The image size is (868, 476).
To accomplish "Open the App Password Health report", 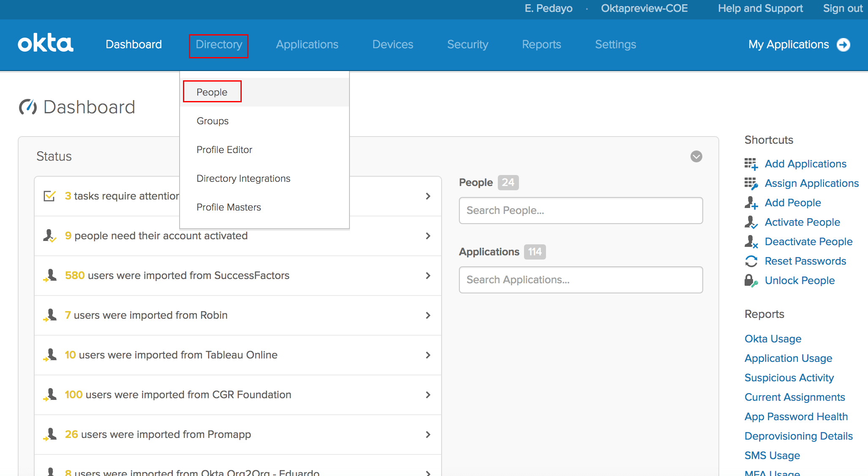I will click(x=796, y=417).
